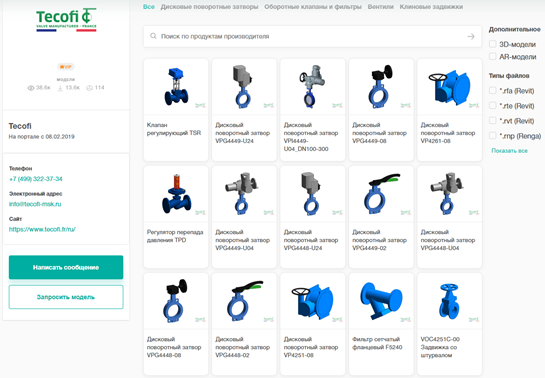Open the tecofi.fr/ru website link

click(x=42, y=229)
